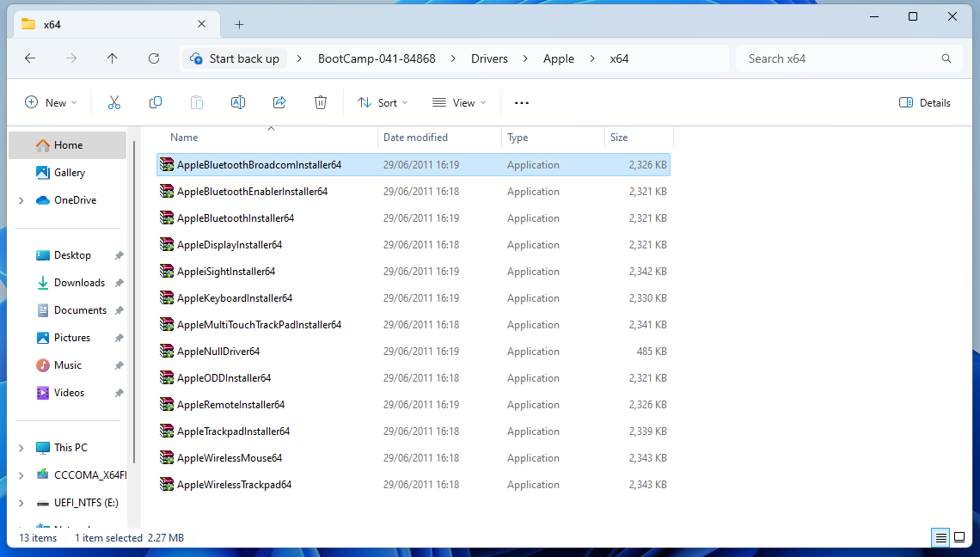This screenshot has height=557, width=980.
Task: Refresh the current folder
Action: click(x=154, y=58)
